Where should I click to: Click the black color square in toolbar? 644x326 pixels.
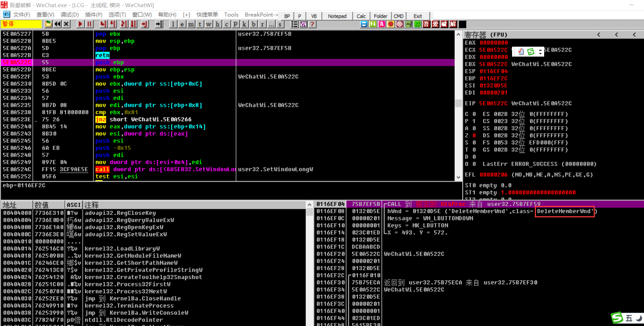click(462, 24)
